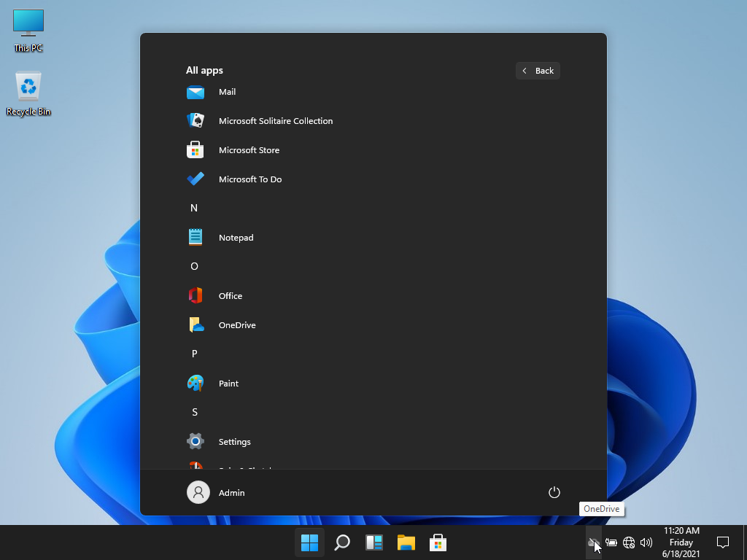Open Microsoft To Do checkmark icon

pyautogui.click(x=196, y=179)
